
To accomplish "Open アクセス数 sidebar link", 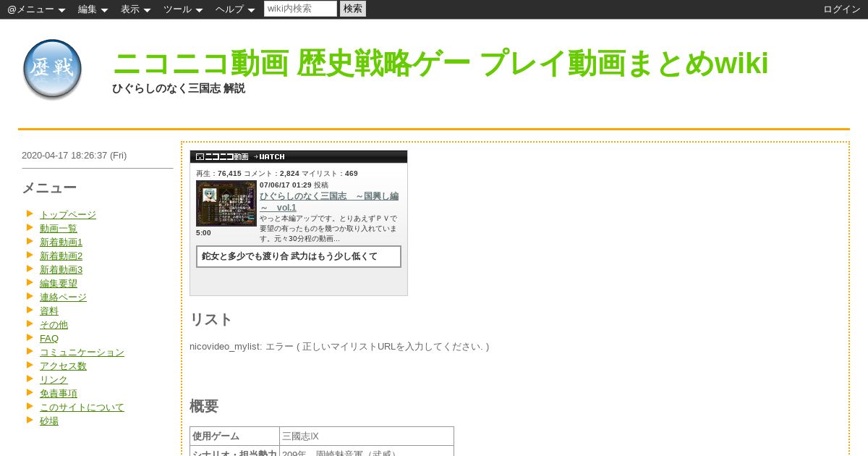I will pyautogui.click(x=63, y=366).
